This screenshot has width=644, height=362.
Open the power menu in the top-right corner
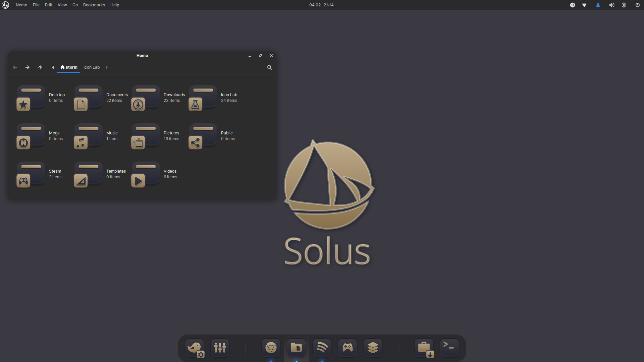click(x=637, y=5)
